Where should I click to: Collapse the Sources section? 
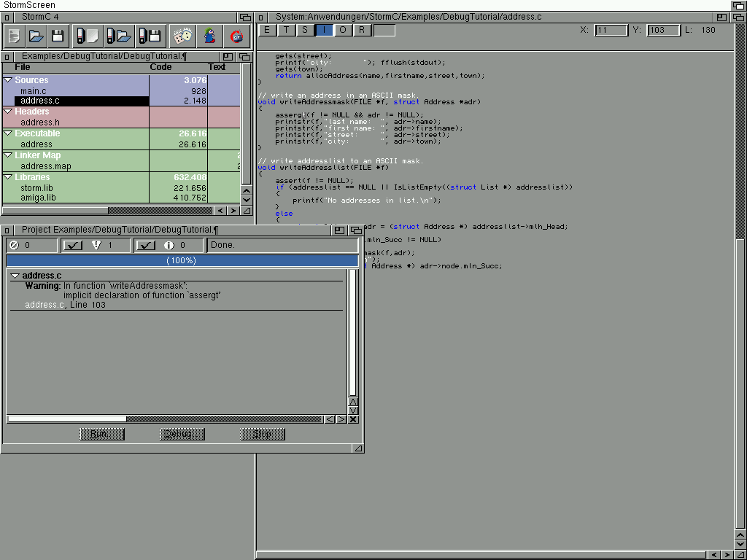click(7, 80)
